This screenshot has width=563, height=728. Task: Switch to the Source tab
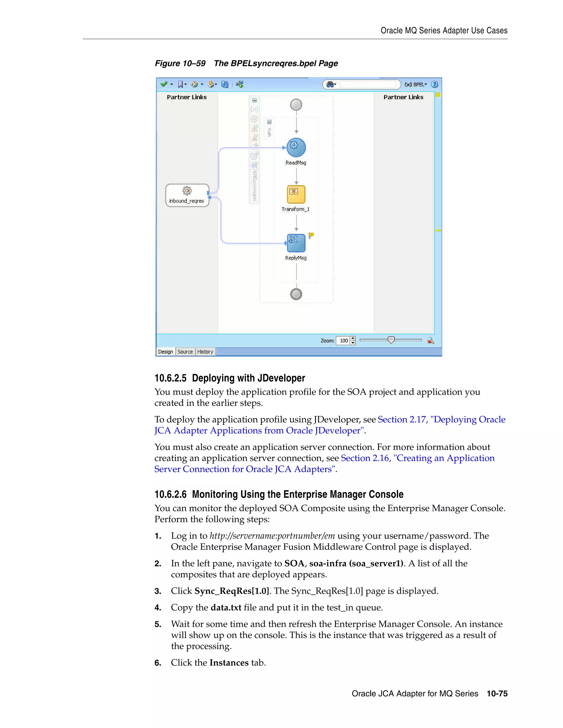185,352
